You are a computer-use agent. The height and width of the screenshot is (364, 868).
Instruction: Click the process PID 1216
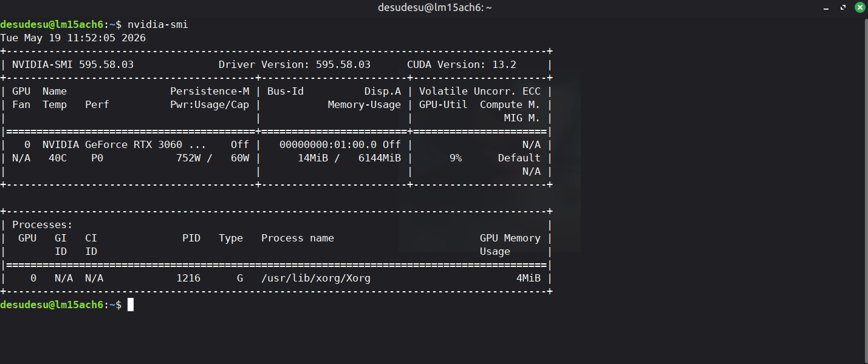pyautogui.click(x=188, y=278)
